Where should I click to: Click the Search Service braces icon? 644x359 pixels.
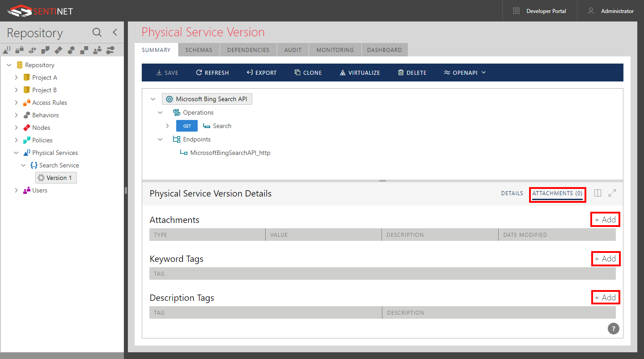pos(34,165)
